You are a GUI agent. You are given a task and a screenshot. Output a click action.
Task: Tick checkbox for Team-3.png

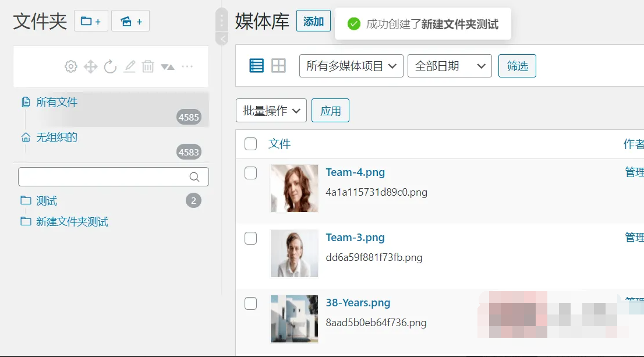tap(250, 238)
